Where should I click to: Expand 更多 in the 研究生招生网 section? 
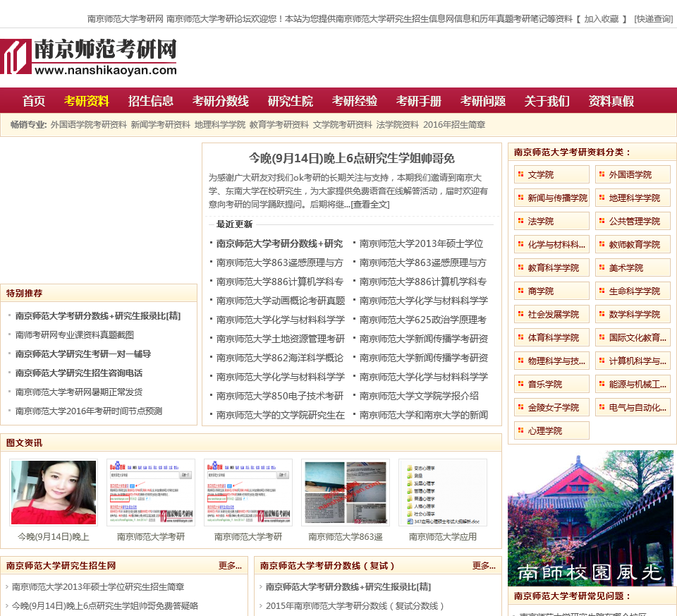point(230,566)
